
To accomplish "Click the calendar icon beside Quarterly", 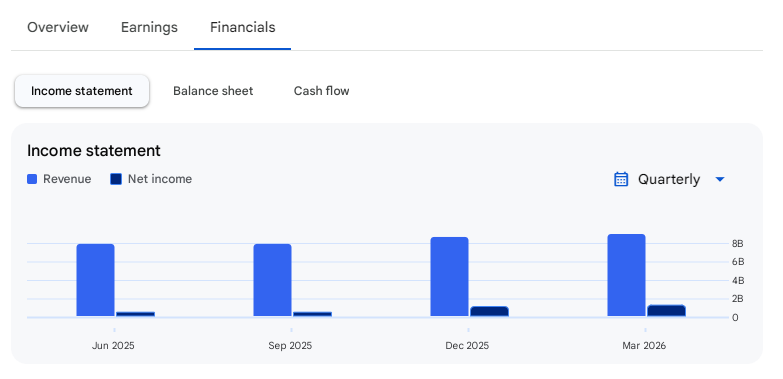I will tap(621, 179).
